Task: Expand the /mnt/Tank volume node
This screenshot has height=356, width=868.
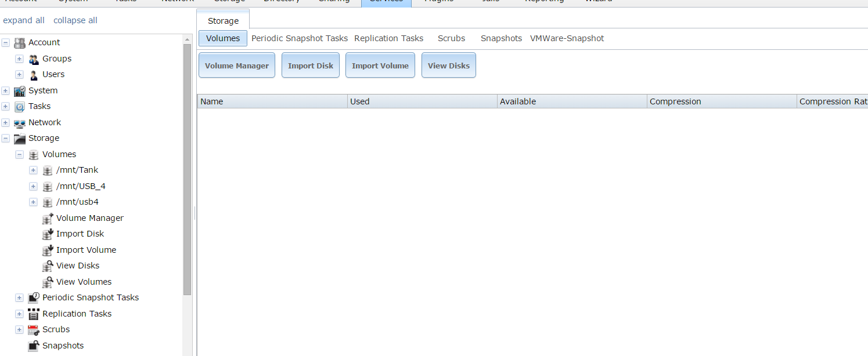Action: click(x=33, y=170)
